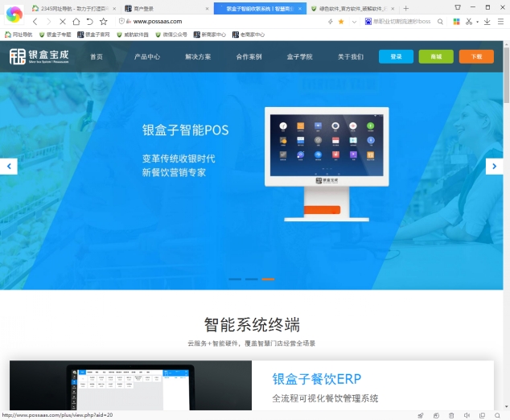Screen dimensions: 510x420
Task: Click the rocket accelerator status bar icon
Action: [421, 415]
